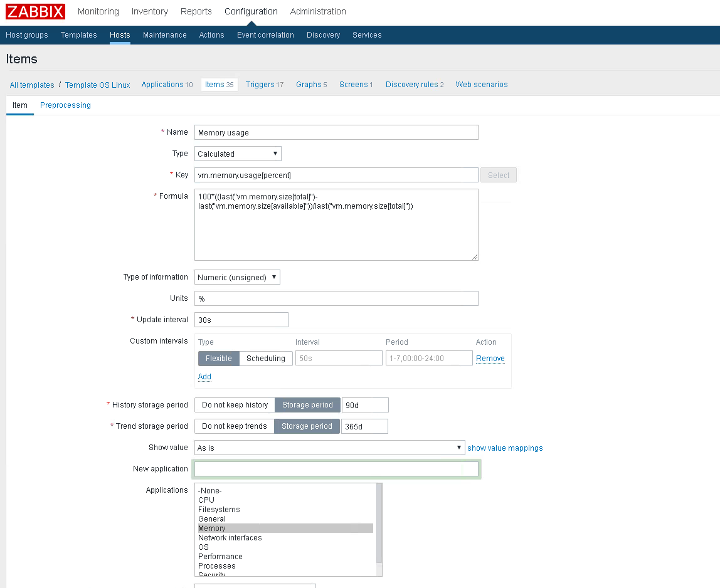Switch to the Preprocessing tab

point(65,105)
